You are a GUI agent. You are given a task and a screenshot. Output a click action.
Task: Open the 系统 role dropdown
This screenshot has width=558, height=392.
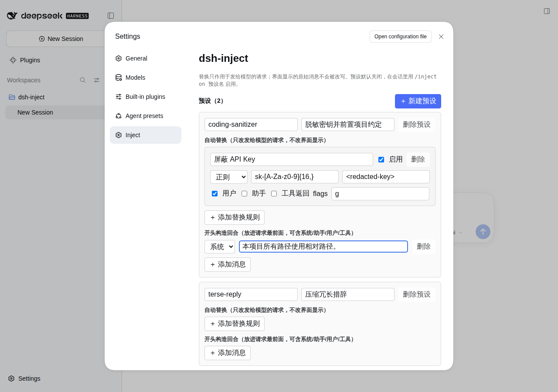[x=220, y=247]
